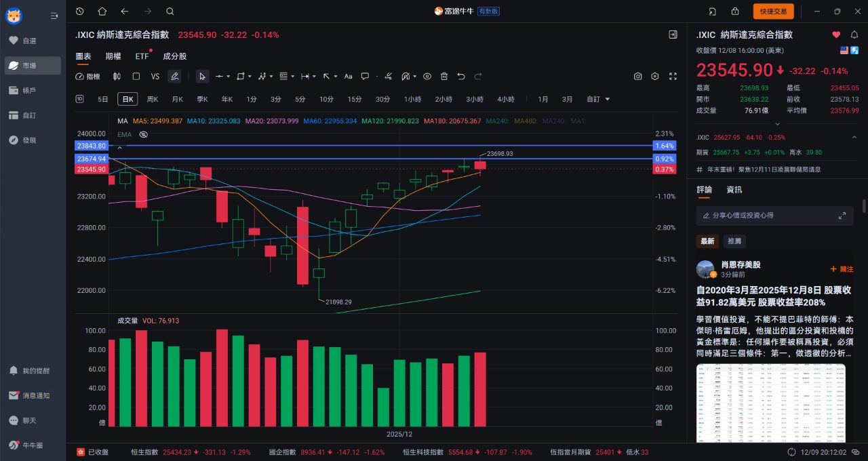
Task: Open measure tool dropdown arrow
Action: [314, 77]
